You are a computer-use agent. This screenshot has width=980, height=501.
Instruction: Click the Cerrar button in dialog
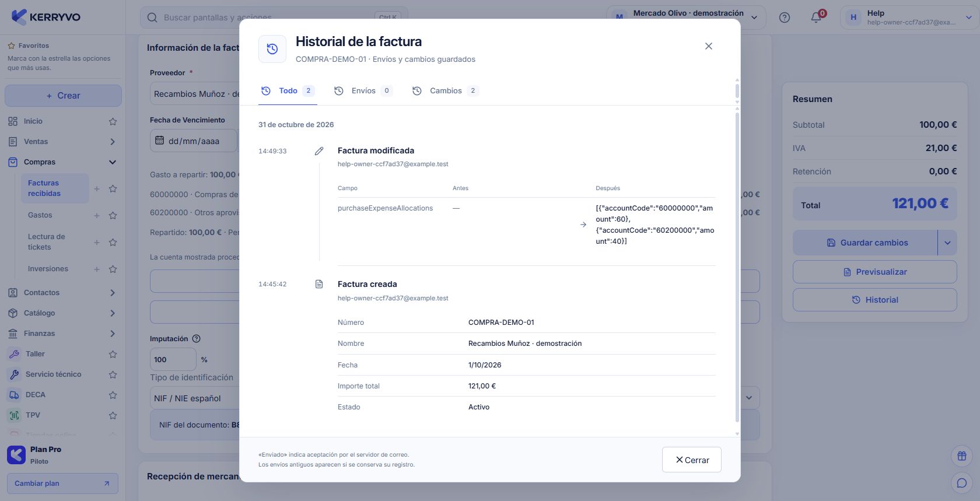point(692,460)
